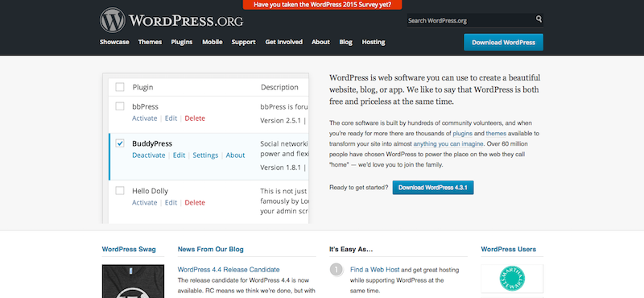Click Edit under bbPress

pos(171,118)
